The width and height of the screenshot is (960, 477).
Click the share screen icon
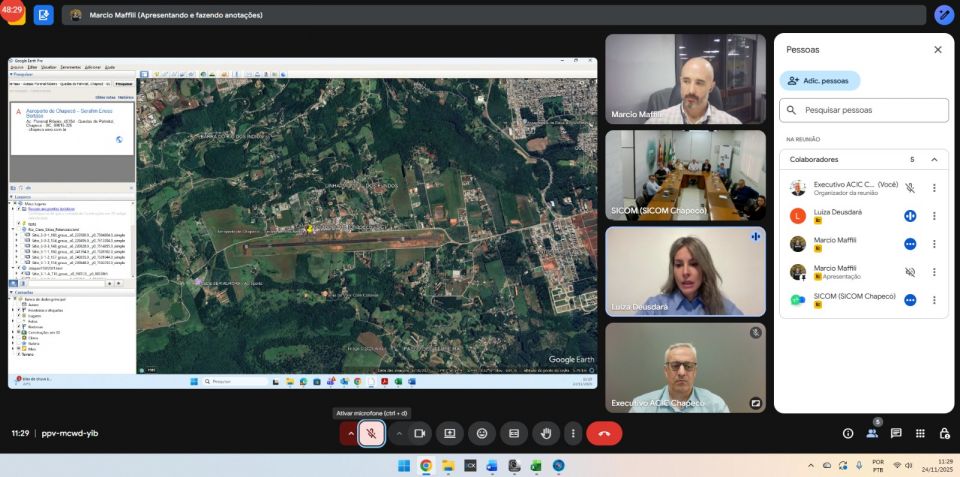pos(450,433)
